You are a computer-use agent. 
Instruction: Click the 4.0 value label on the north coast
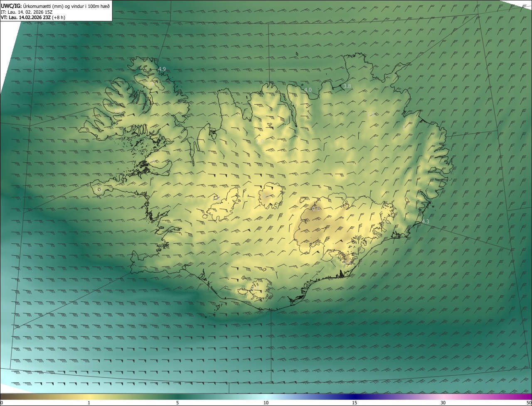point(308,90)
